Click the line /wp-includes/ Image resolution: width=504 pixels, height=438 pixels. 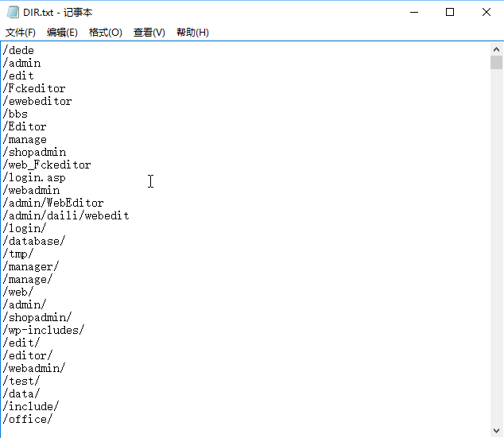coord(44,331)
